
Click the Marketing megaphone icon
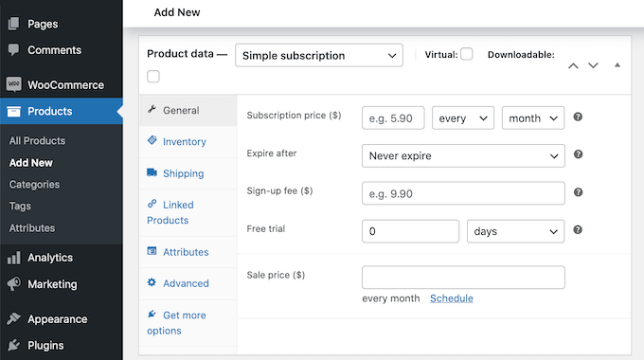pos(13,284)
